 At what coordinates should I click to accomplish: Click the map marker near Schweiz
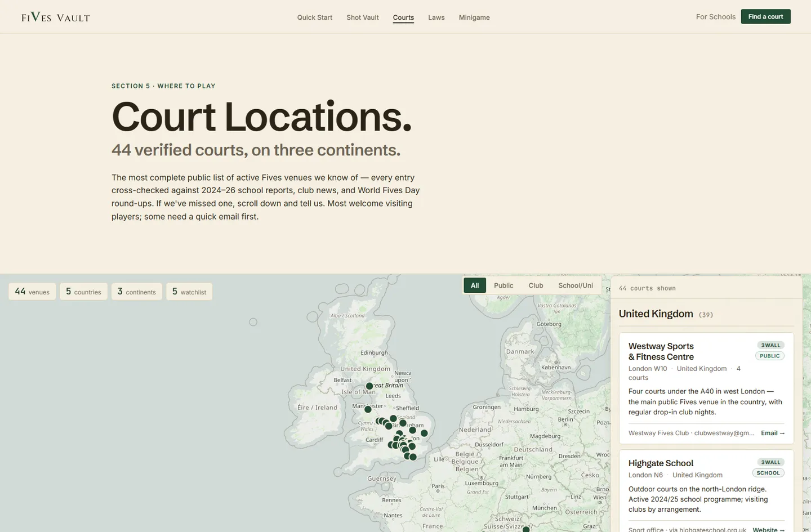[x=526, y=529]
